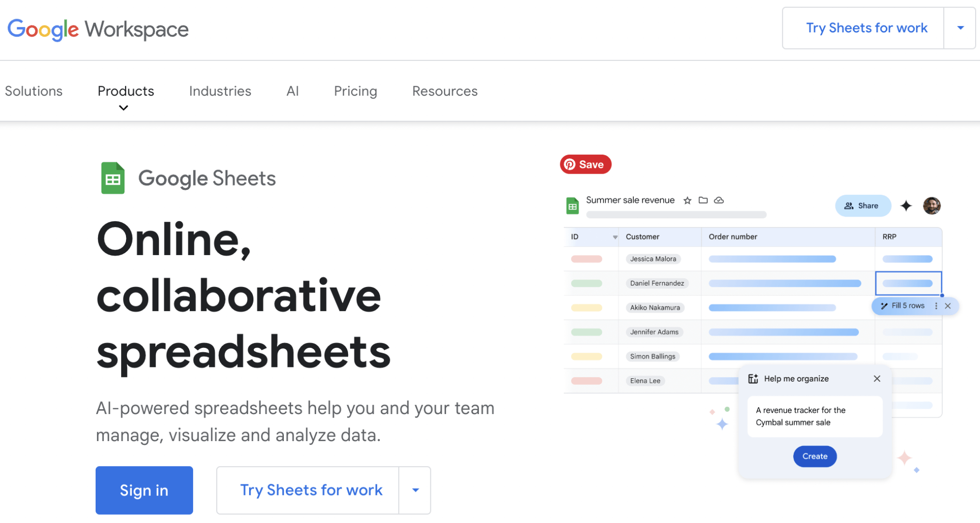Click the selected RRP cell for Daniel Fernandez

click(908, 283)
